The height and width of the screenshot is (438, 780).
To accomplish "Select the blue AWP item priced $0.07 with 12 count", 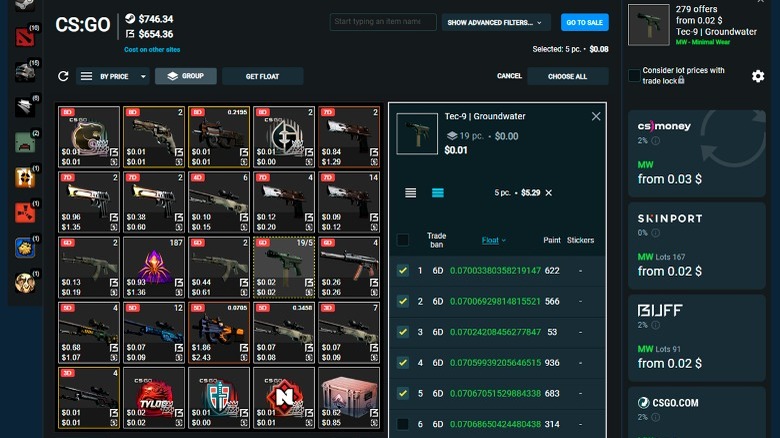I will coord(154,332).
